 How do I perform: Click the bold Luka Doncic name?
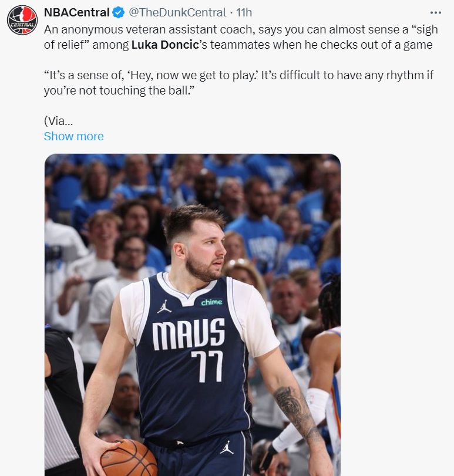(x=165, y=45)
